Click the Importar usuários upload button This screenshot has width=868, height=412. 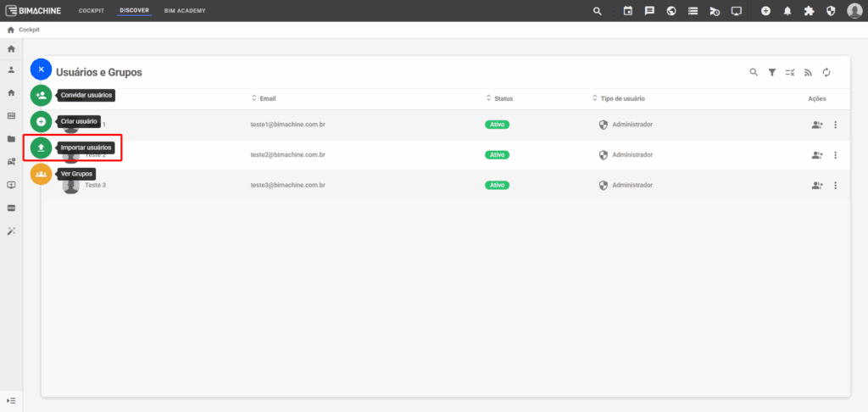[x=41, y=148]
